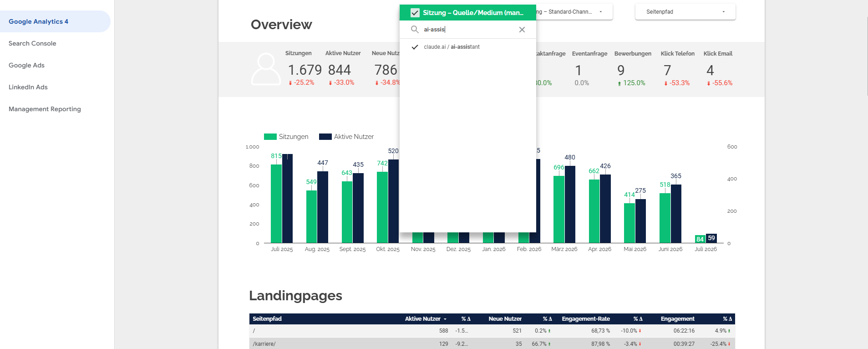Click the user silhouette icon
The width and height of the screenshot is (868, 349).
point(266,69)
